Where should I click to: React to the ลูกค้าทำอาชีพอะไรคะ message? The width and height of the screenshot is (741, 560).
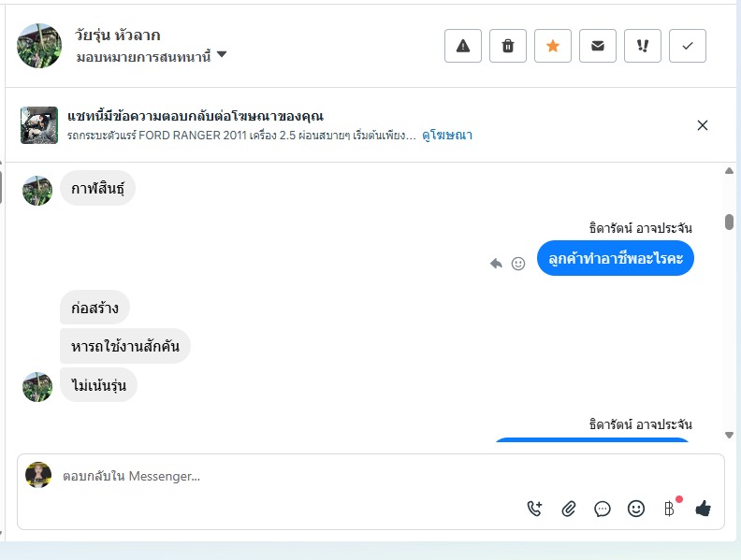pyautogui.click(x=518, y=264)
